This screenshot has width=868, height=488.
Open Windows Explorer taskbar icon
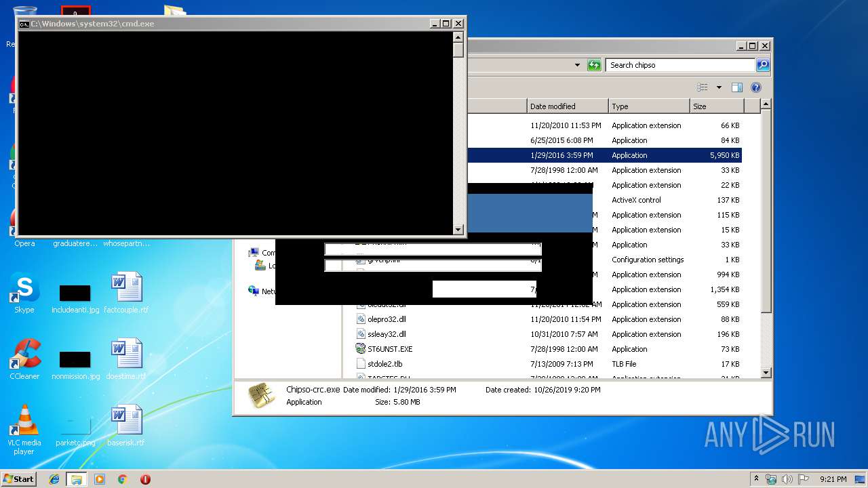click(x=77, y=479)
